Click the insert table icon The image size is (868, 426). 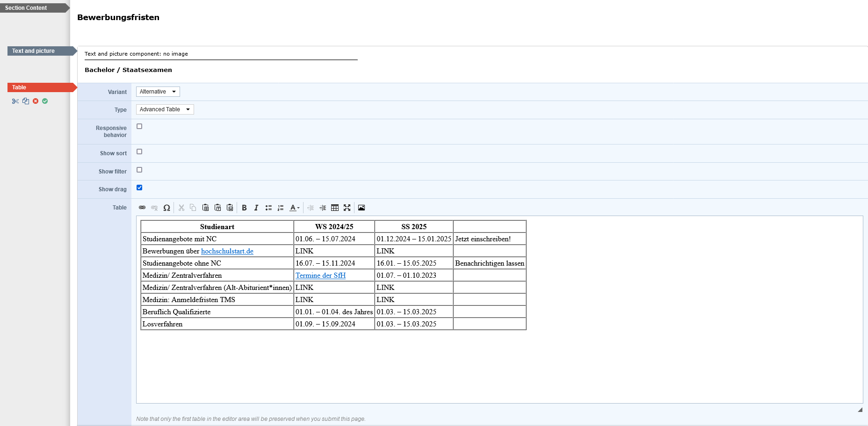(335, 208)
